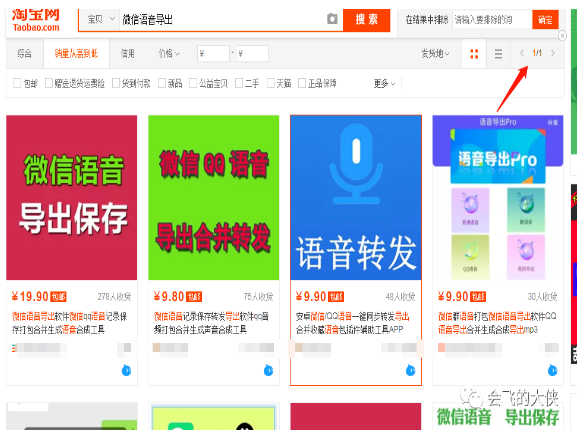Click the maximum price field
This screenshot has height=433, width=582.
pyautogui.click(x=252, y=54)
